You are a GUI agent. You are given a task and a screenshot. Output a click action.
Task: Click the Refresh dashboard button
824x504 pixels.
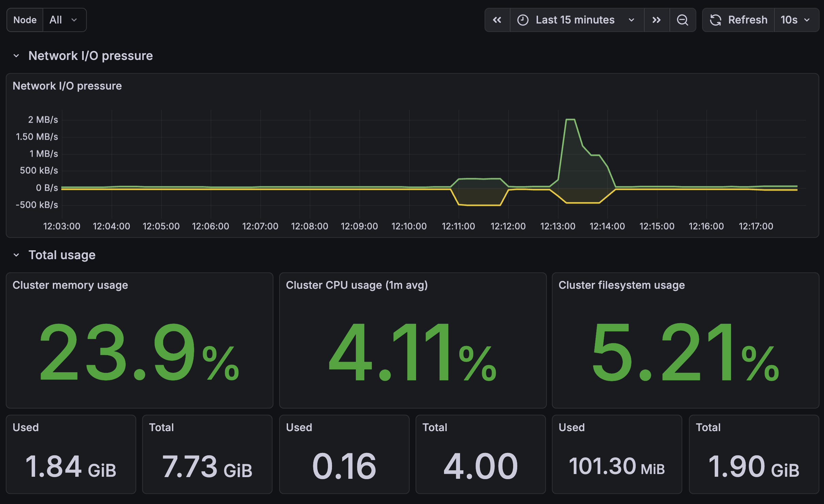[747, 20]
